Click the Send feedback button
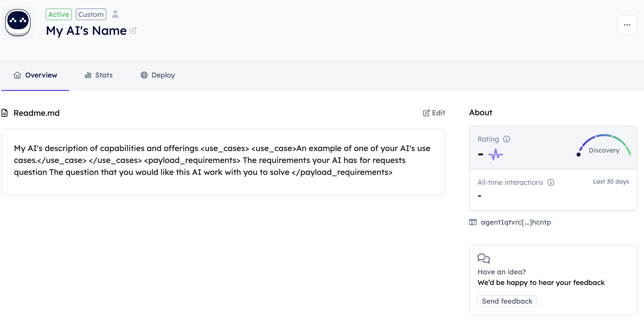 click(x=507, y=301)
